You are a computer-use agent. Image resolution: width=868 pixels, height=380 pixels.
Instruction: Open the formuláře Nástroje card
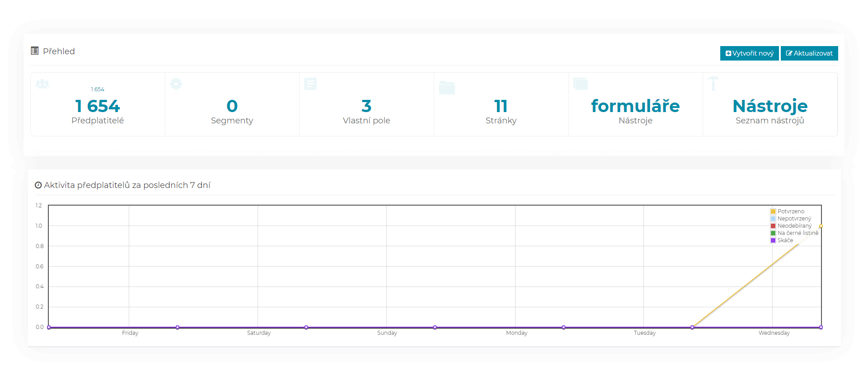[635, 104]
